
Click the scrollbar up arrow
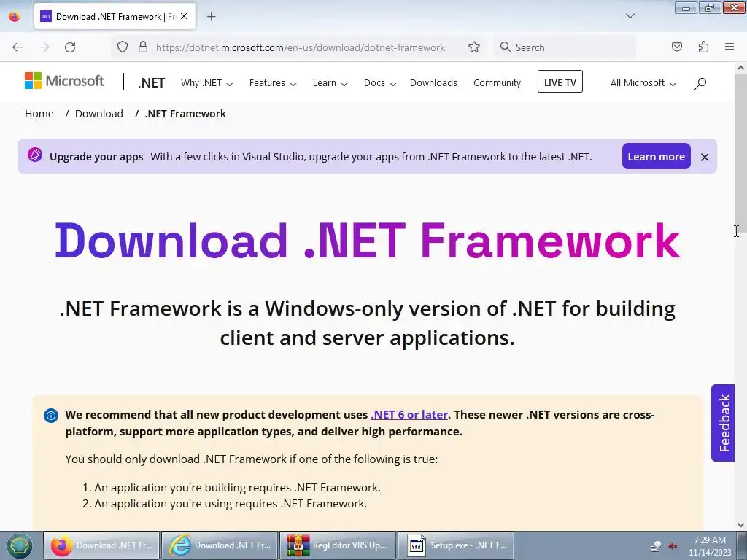tap(740, 68)
